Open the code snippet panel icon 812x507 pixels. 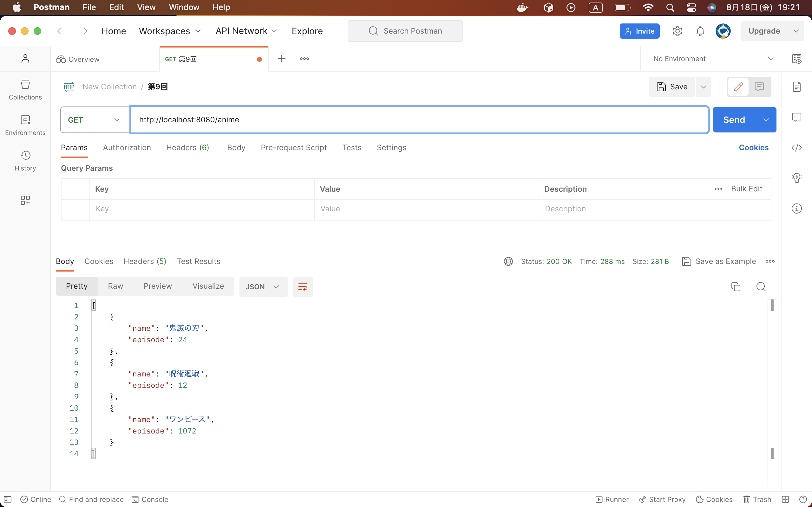pos(796,148)
